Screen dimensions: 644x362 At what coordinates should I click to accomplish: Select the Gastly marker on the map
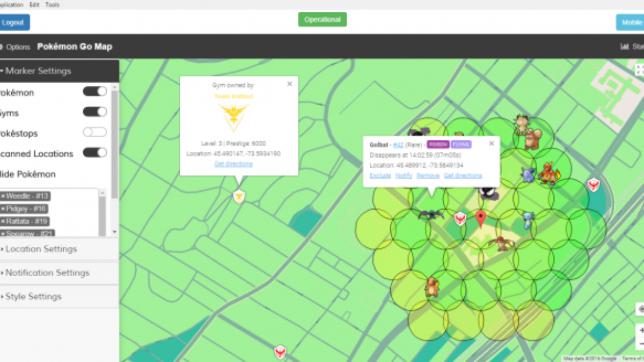pos(488,193)
